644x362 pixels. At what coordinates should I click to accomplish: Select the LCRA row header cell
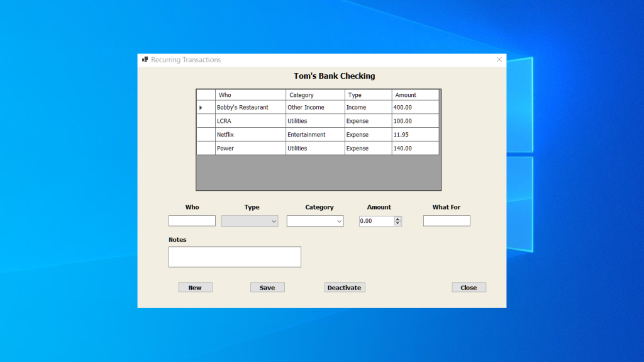coord(206,121)
